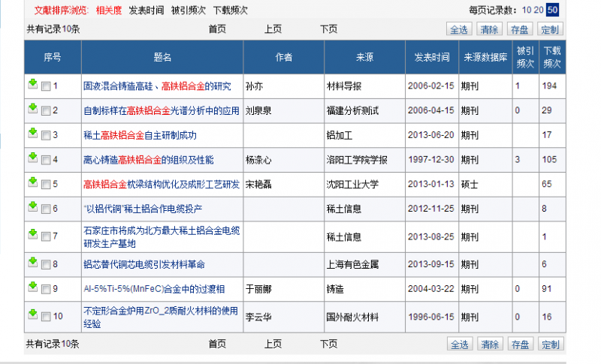Check the checkbox for record 9
Image resolution: width=601 pixels, height=364 pixels.
click(x=46, y=289)
